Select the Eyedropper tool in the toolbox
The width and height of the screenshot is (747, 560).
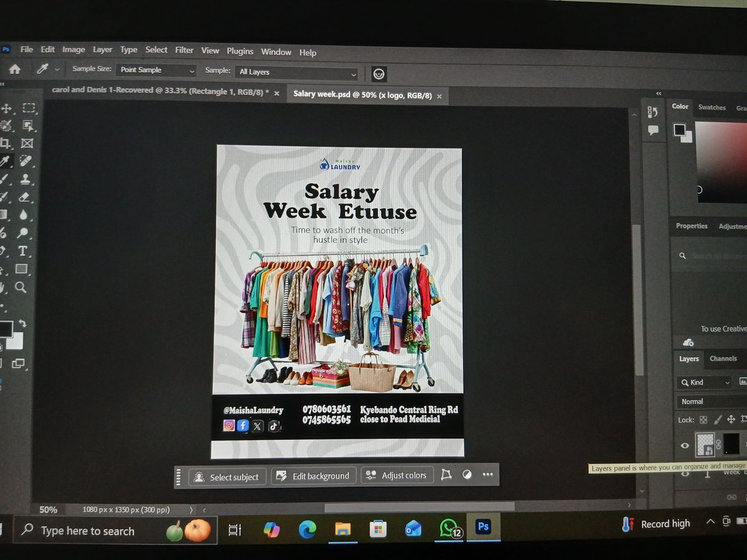click(6, 162)
